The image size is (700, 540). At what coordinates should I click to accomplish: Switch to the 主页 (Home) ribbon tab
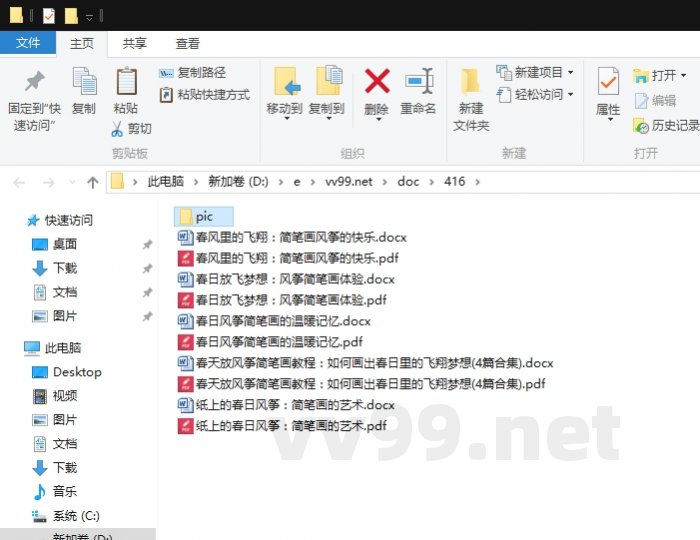pyautogui.click(x=82, y=43)
